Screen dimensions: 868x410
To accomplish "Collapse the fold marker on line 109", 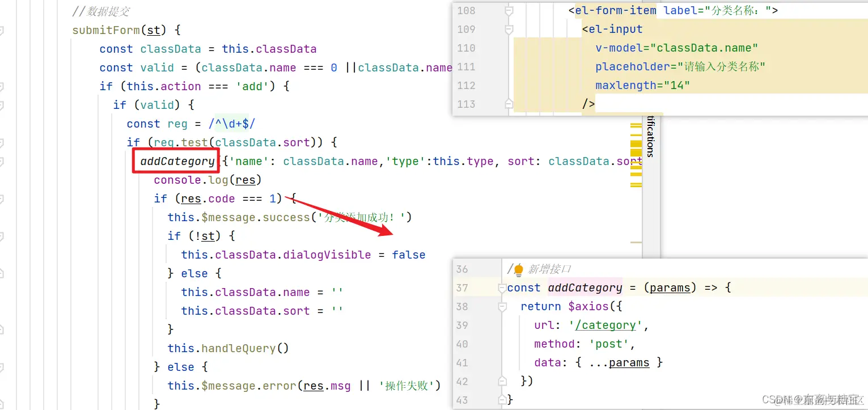I will point(509,29).
